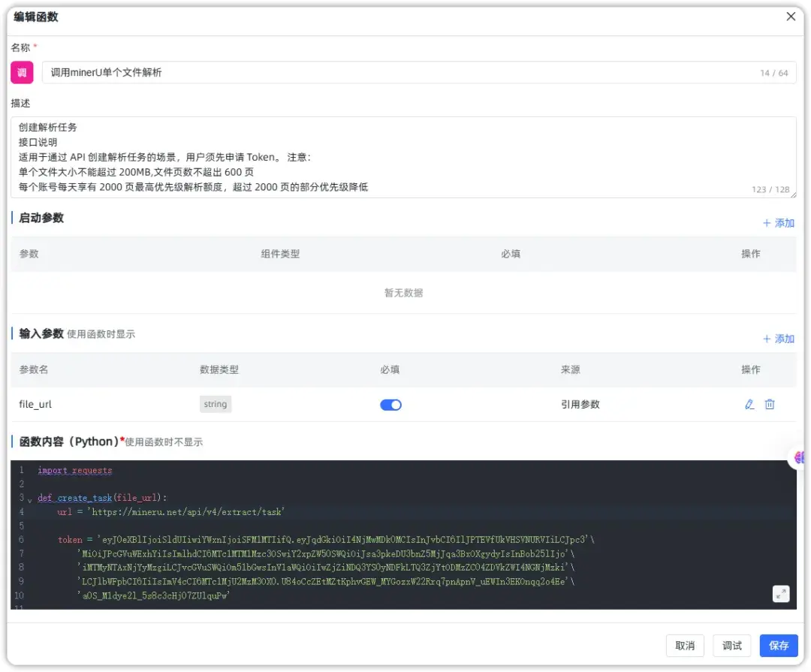Debug the function with 调试 button
811x672 pixels.
tap(731, 646)
